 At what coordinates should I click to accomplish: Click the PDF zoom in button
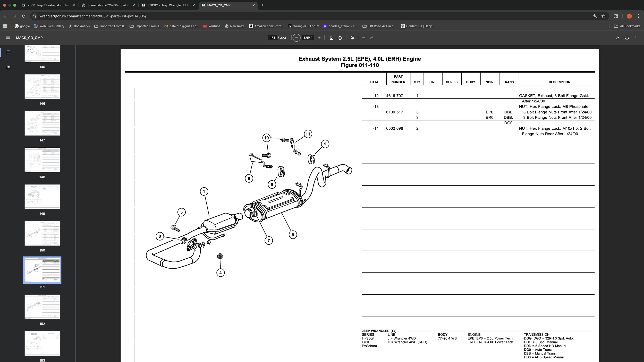319,38
